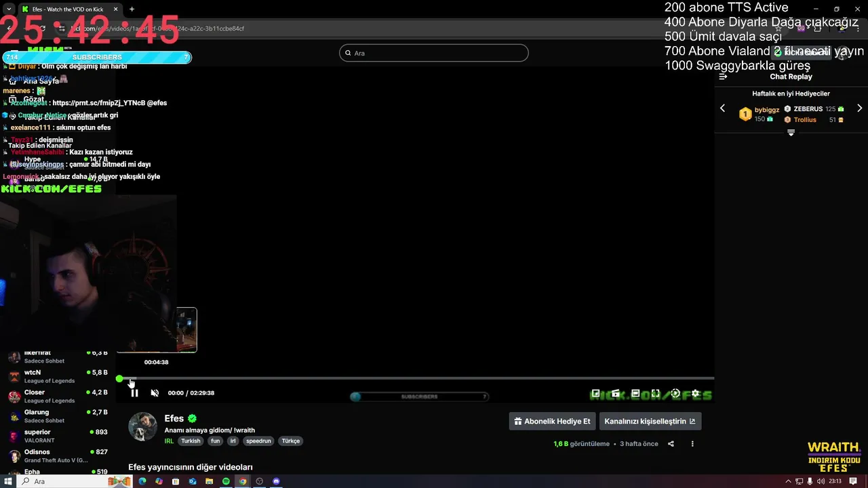Collapse the Chat Replay panel

point(723,77)
